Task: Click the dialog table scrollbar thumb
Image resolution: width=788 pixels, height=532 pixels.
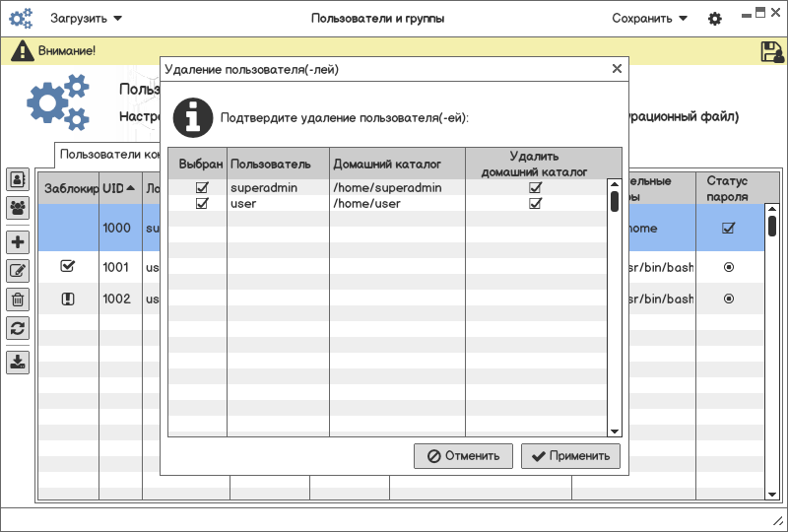Action: click(614, 201)
